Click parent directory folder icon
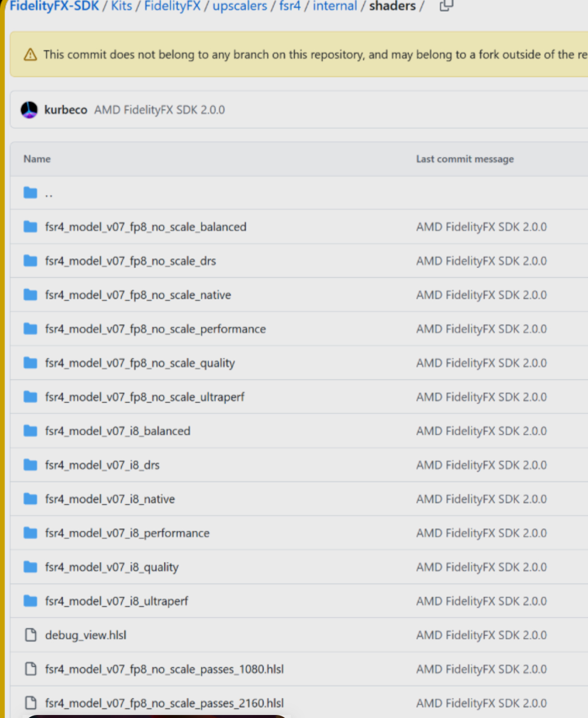The width and height of the screenshot is (588, 718). tap(30, 193)
